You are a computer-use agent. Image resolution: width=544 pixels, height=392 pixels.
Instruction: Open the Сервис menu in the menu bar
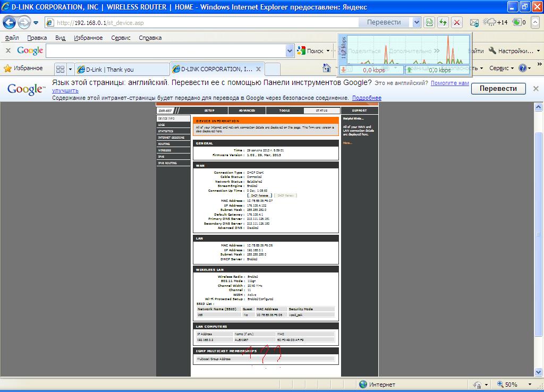click(121, 38)
